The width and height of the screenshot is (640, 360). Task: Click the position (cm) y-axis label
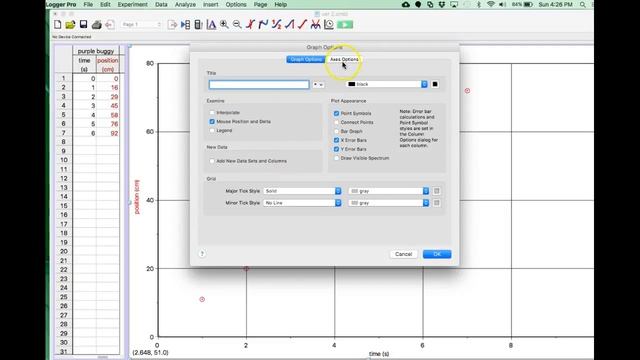pos(137,197)
